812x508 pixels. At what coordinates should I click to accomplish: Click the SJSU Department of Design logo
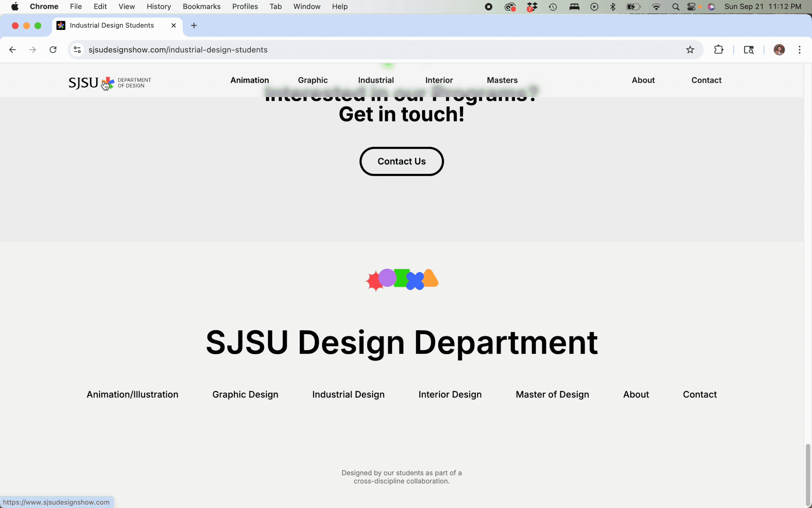109,82
